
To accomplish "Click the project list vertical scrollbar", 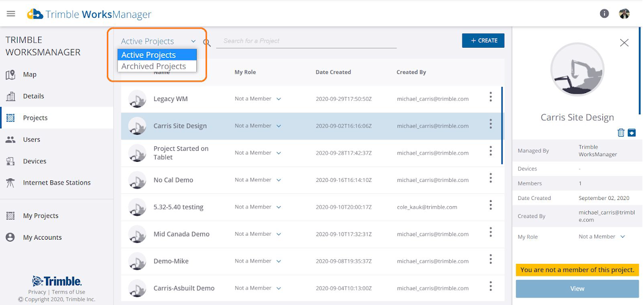I will pyautogui.click(x=502, y=126).
